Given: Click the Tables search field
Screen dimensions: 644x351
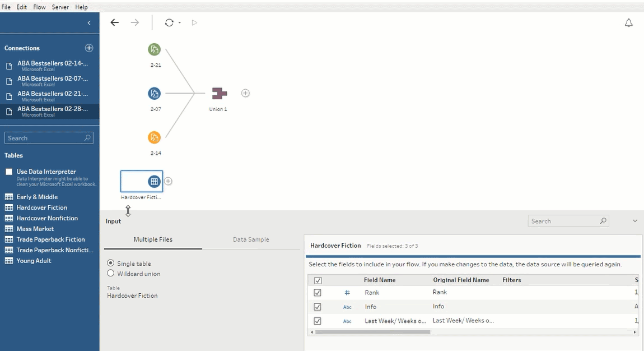Looking at the screenshot, I should click(45, 138).
